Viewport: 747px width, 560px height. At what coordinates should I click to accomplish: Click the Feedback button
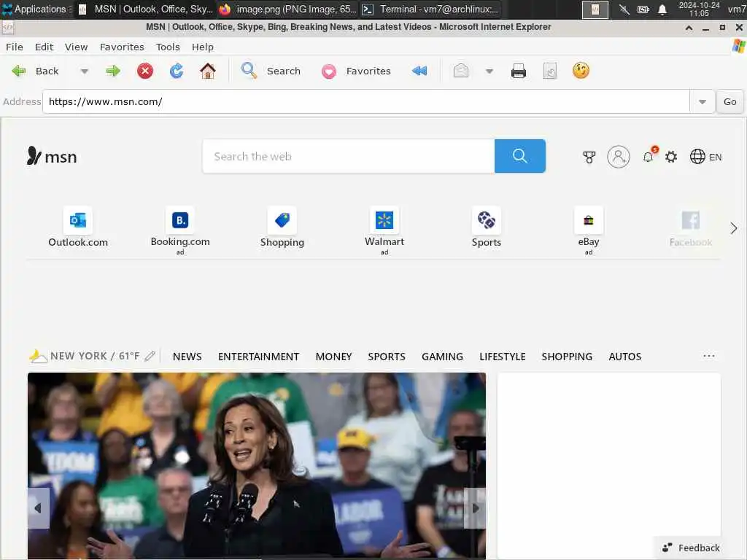[x=691, y=548]
